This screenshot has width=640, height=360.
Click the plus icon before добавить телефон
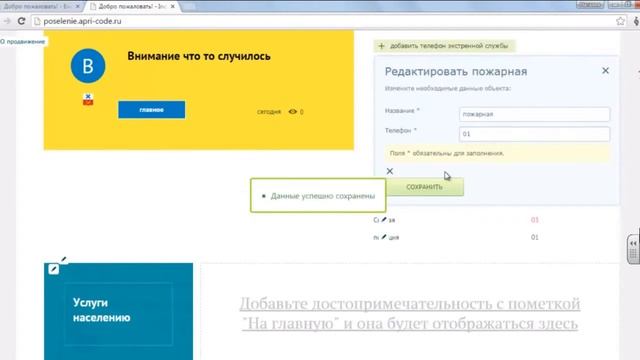coord(381,46)
